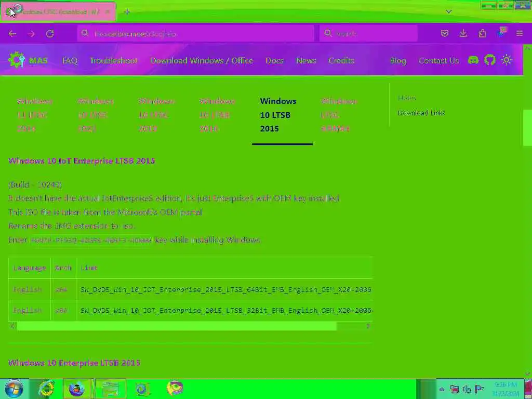The image size is (532, 399).
Task: Click the table scrollbar right arrow
Action: pos(368,326)
